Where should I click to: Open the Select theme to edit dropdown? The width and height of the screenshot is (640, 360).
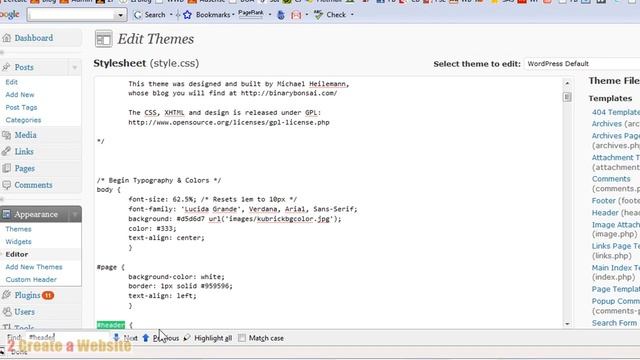pyautogui.click(x=582, y=64)
